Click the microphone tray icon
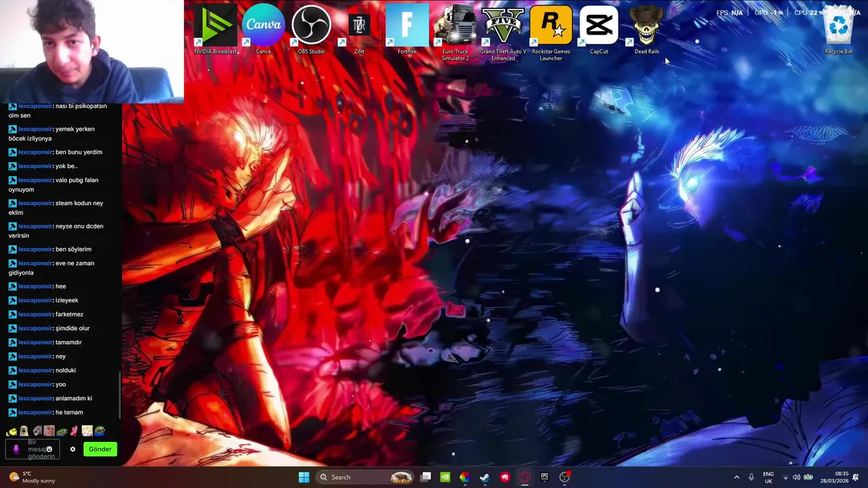This screenshot has width=868, height=488. pos(751,477)
